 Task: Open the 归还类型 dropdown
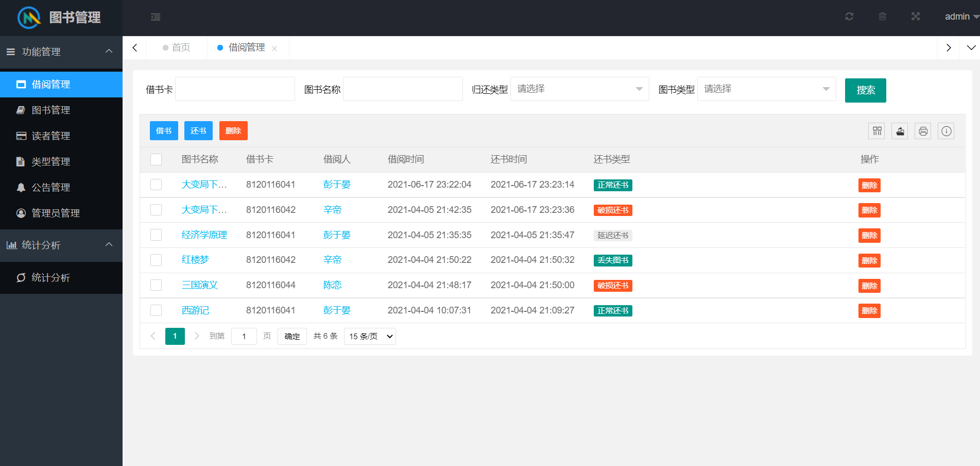(579, 89)
